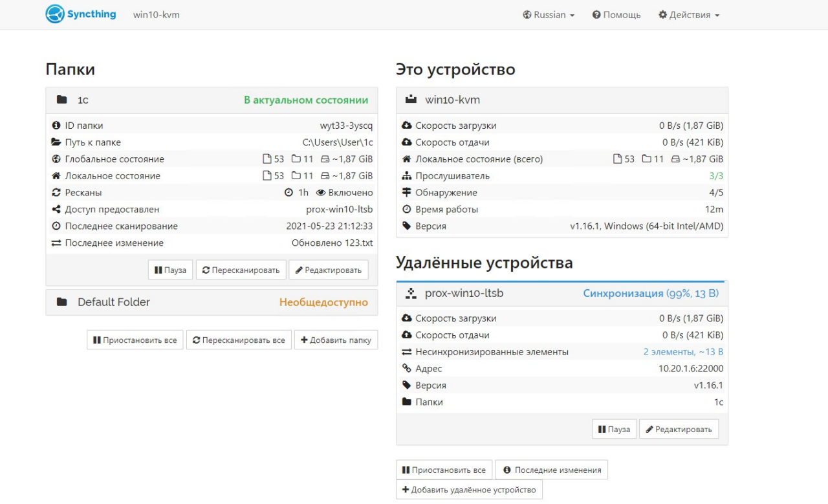
Task: Click the Добавить папку button
Action: point(336,340)
